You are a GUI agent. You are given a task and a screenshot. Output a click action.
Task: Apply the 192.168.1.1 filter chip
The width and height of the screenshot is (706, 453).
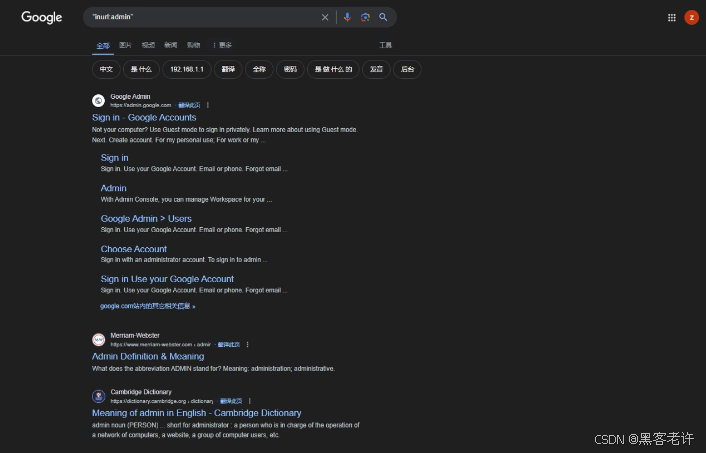187,69
